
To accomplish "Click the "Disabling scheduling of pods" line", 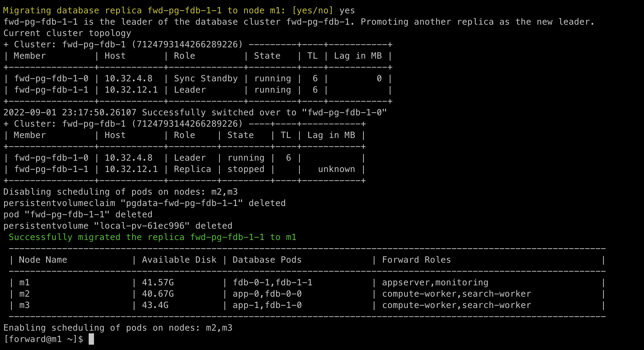I will click(x=120, y=192).
